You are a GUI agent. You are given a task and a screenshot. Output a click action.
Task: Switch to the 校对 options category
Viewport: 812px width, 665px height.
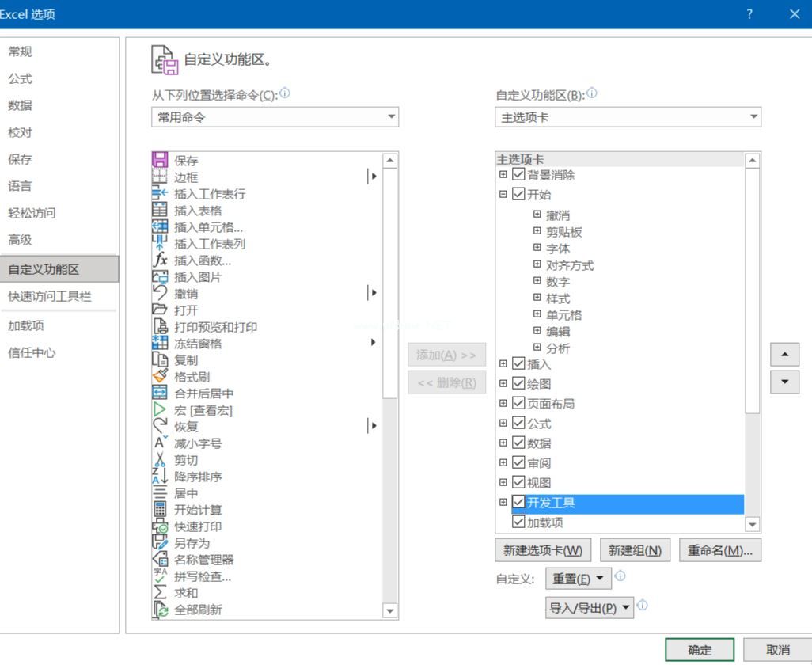click(x=21, y=132)
